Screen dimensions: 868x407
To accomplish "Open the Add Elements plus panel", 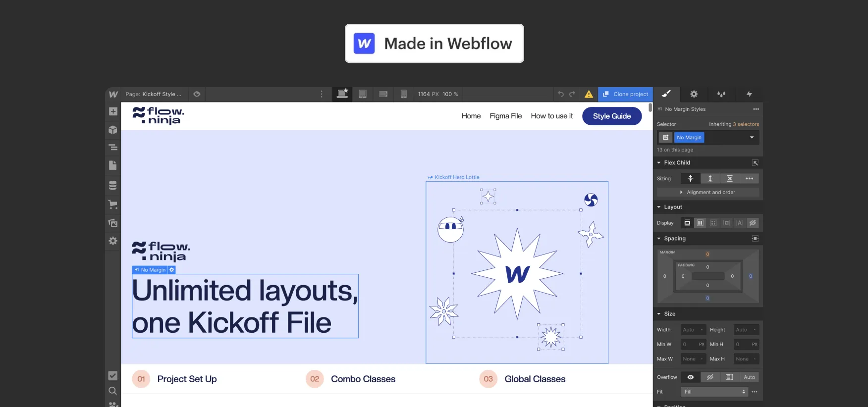I will [113, 111].
